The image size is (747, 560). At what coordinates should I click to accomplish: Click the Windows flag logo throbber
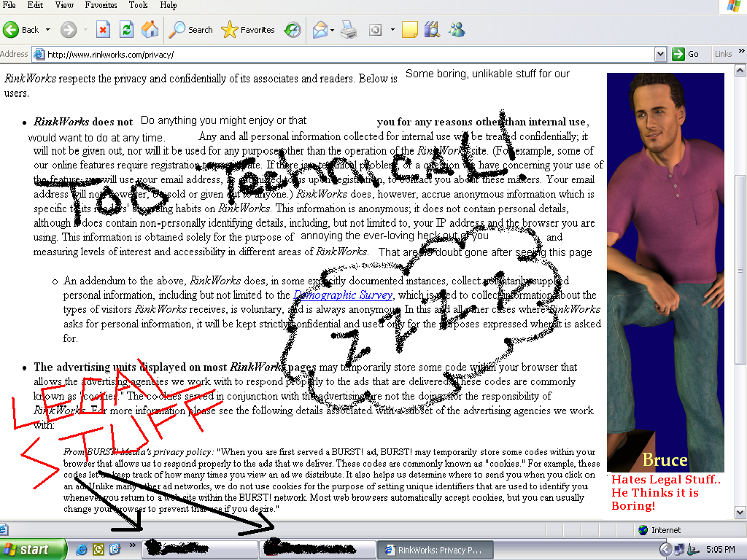pyautogui.click(x=734, y=6)
